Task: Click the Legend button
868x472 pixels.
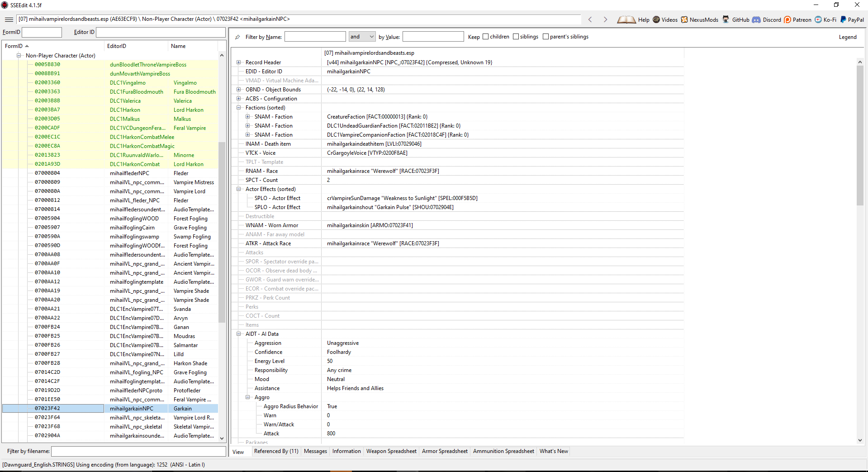Action: [848, 37]
